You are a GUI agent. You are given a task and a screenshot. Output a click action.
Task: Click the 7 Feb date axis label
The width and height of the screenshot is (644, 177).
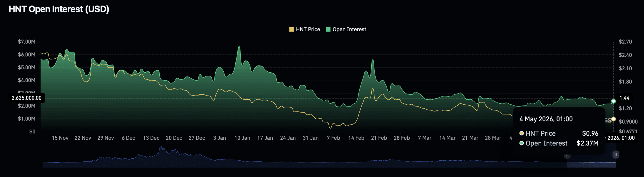[x=333, y=138]
